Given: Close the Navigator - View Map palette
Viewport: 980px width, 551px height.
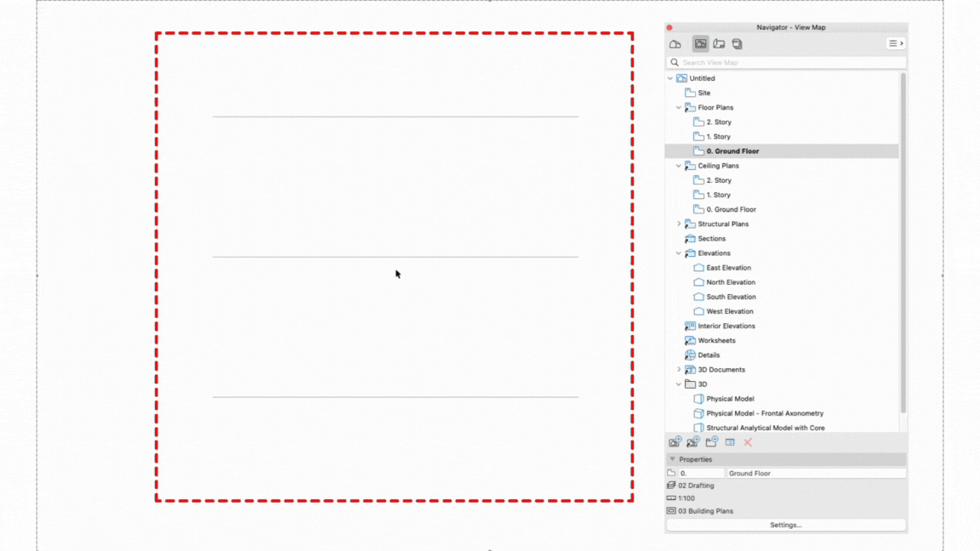Looking at the screenshot, I should coord(669,27).
